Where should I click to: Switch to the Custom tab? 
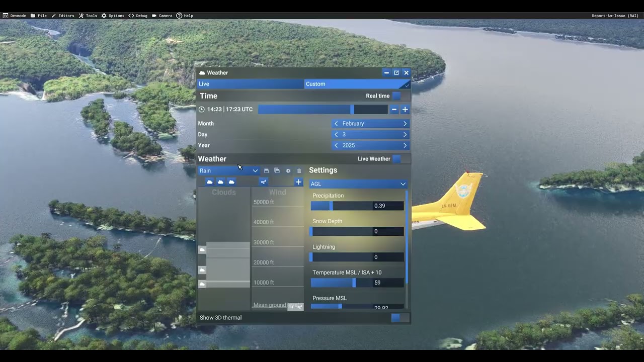357,84
